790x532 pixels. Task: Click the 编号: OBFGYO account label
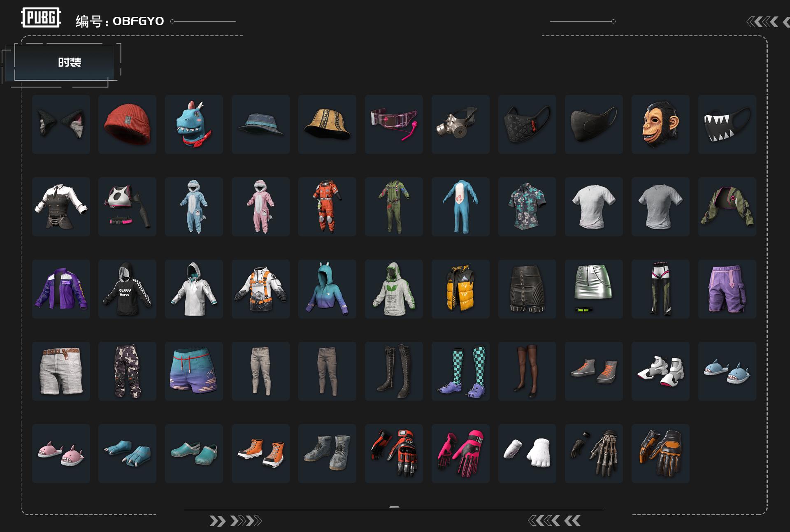tap(120, 21)
